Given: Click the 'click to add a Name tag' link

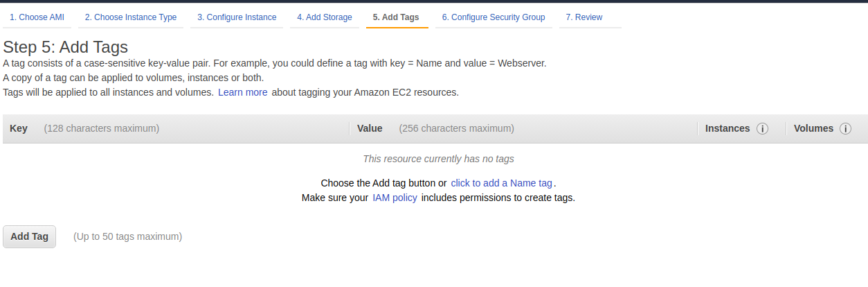Looking at the screenshot, I should pyautogui.click(x=501, y=183).
